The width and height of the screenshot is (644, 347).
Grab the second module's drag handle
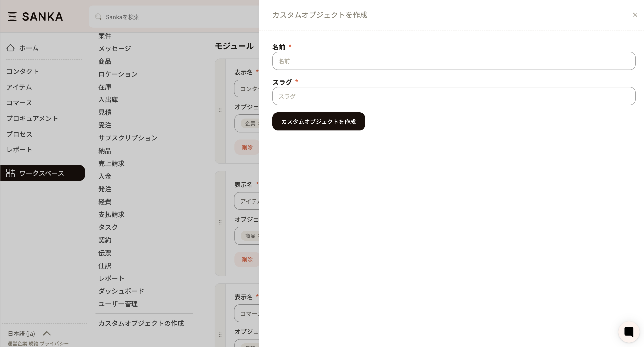(x=220, y=222)
